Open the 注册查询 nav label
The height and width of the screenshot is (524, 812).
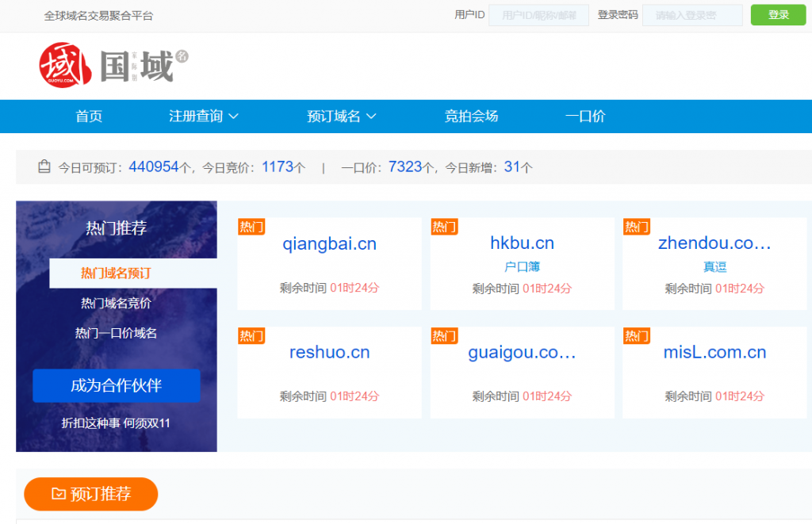click(x=196, y=116)
